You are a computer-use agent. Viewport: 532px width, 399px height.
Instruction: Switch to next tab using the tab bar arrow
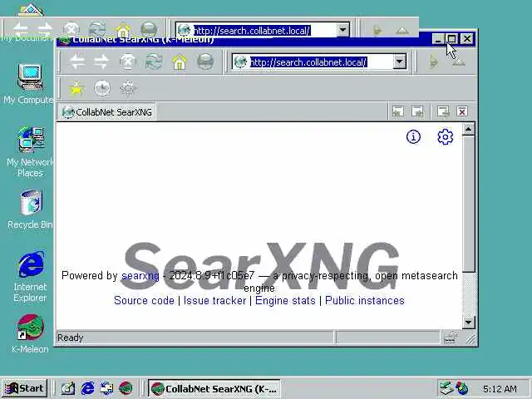[417, 111]
